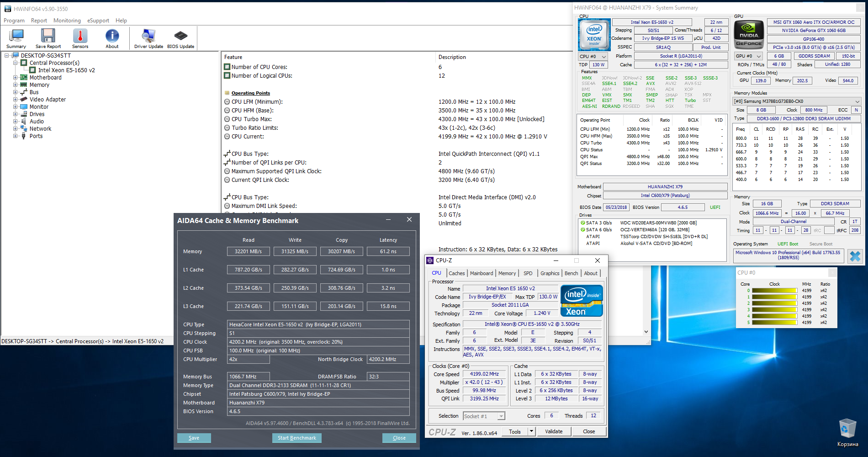Click the Intel Xeon logo in System Summary
The image size is (868, 457).
pos(594,35)
